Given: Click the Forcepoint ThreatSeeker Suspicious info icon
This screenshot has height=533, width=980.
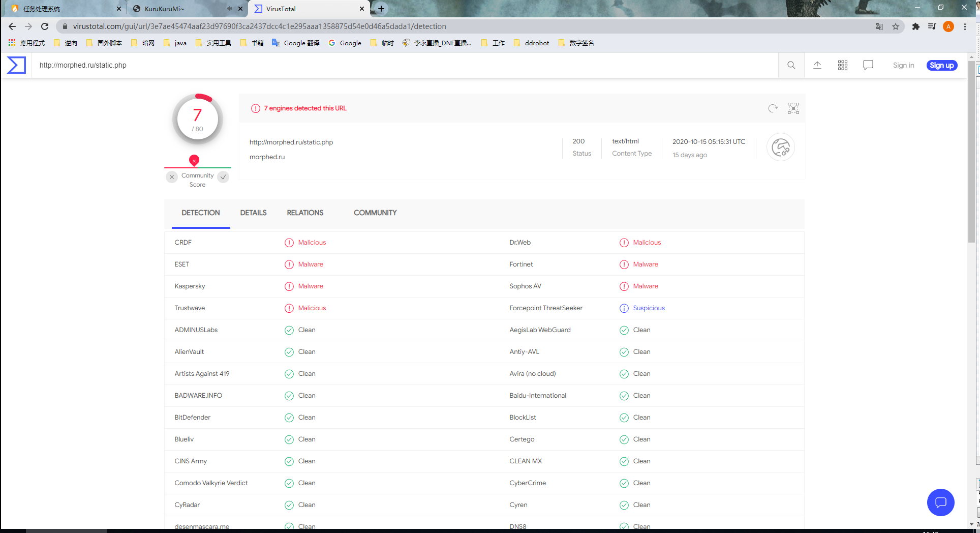Looking at the screenshot, I should (624, 308).
